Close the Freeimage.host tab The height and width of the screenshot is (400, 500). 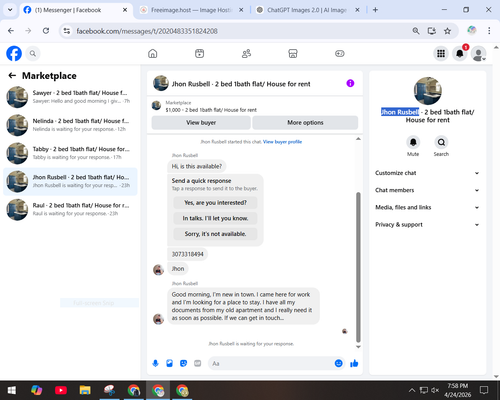[241, 10]
